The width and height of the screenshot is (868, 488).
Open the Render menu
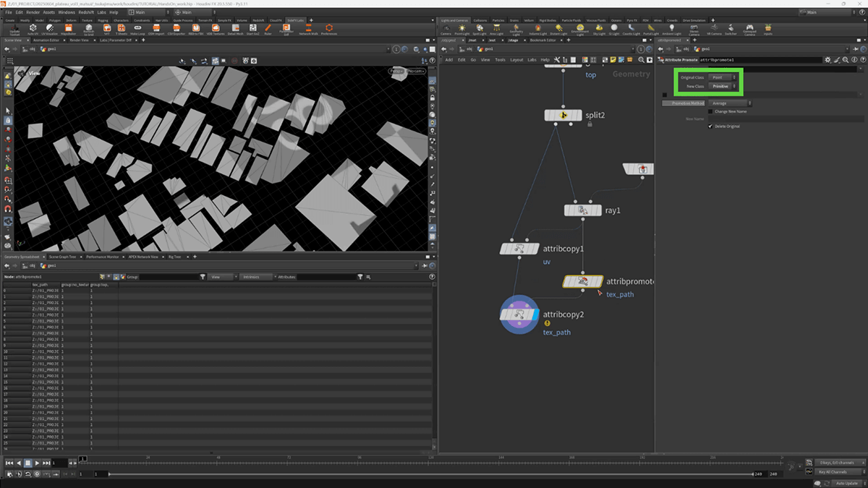pos(32,12)
